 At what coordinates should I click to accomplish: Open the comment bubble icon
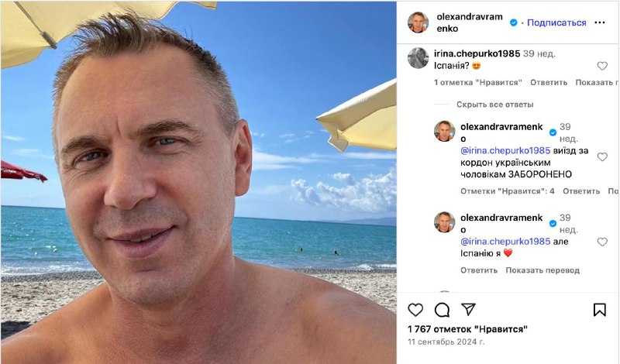tap(442, 310)
